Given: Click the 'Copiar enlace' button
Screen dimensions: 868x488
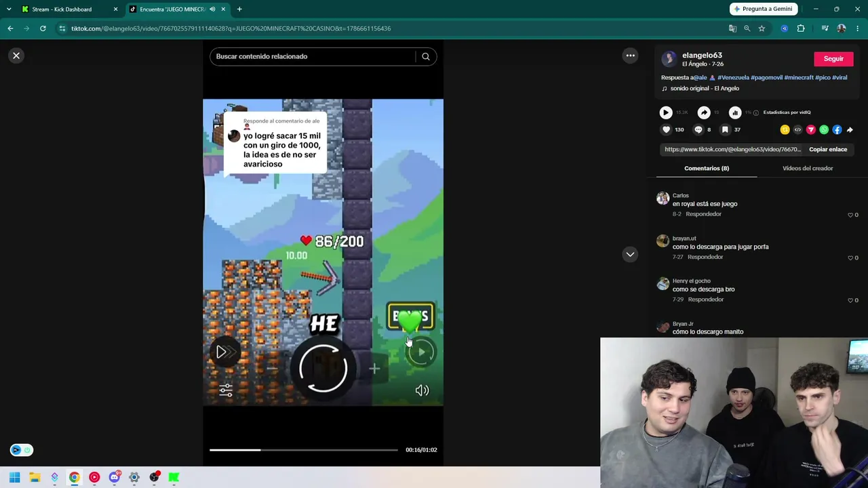Looking at the screenshot, I should click(828, 150).
